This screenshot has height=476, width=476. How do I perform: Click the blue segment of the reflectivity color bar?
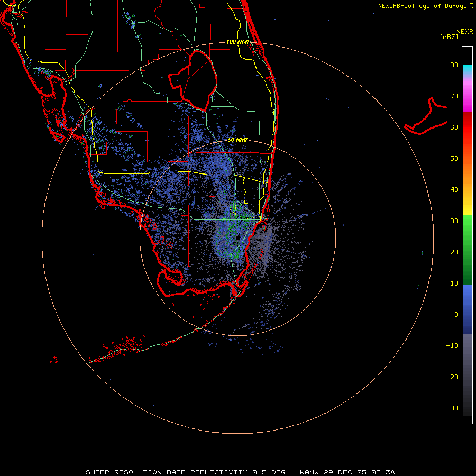tap(467, 309)
